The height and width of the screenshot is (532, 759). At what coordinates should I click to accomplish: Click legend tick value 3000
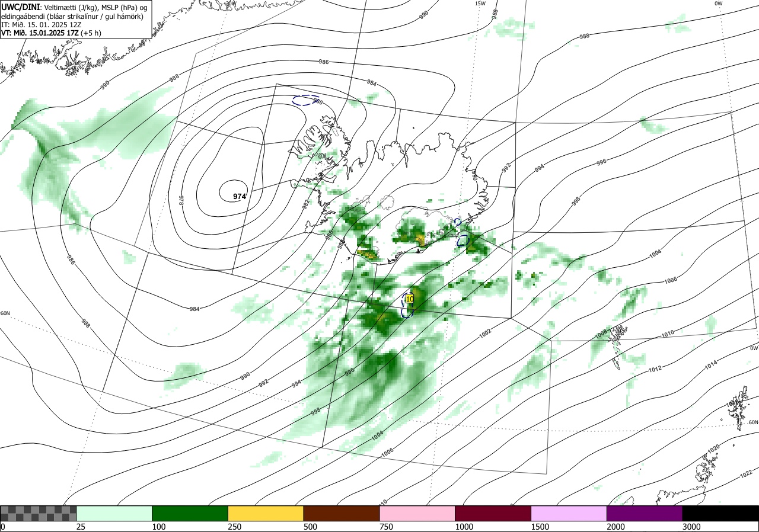(x=691, y=527)
